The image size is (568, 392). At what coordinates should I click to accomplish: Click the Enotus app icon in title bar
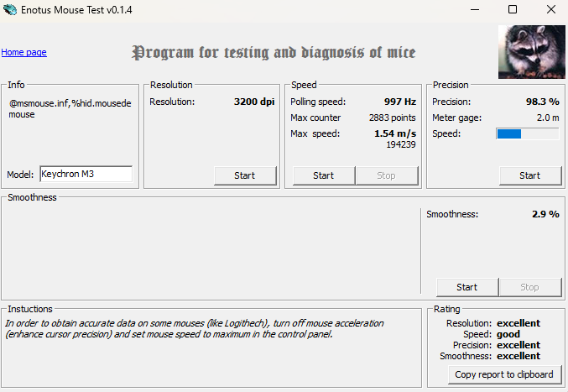click(x=10, y=9)
